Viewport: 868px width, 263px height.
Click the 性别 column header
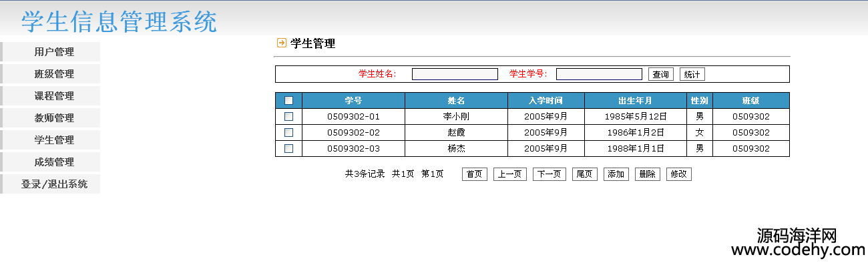tap(700, 101)
